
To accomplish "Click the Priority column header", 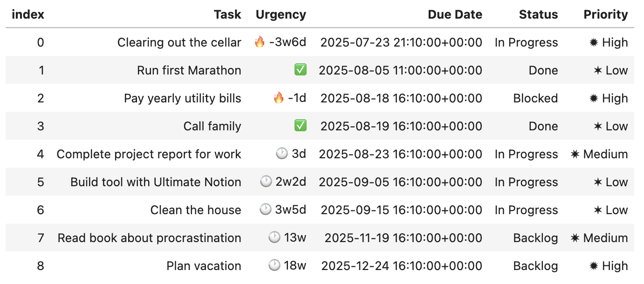I will (x=606, y=14).
